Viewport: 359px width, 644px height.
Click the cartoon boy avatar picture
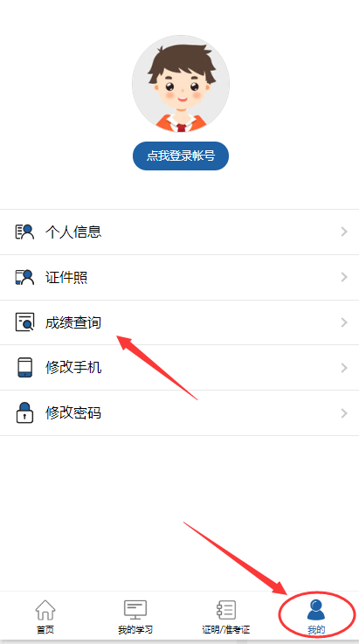[x=181, y=84]
